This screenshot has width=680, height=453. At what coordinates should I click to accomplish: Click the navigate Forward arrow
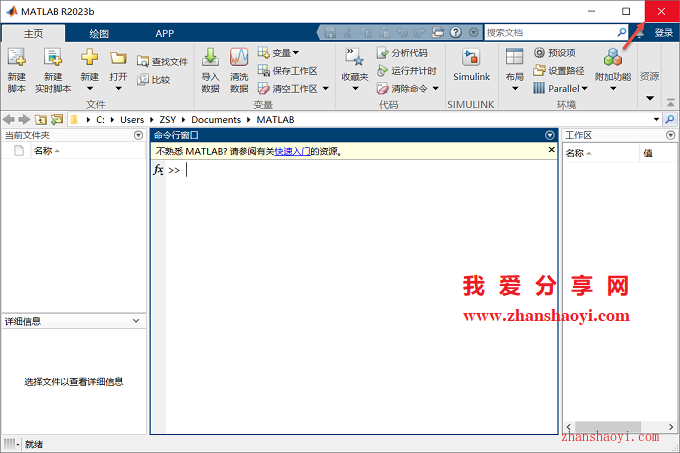(24, 119)
